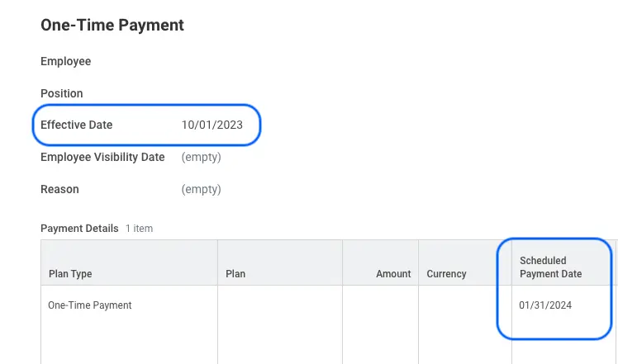Click the Currency column header
Screen dimensions: 618x364
(446, 273)
